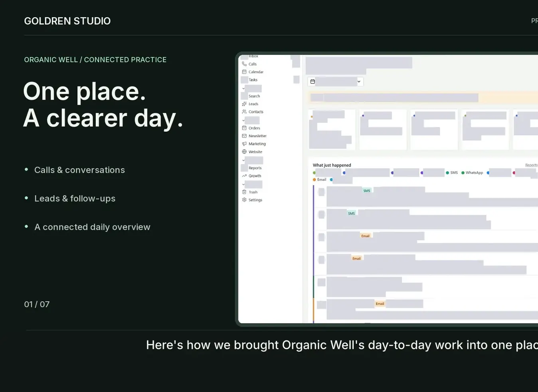The image size is (538, 392).
Task: Click the Website globe icon
Action: pyautogui.click(x=244, y=152)
